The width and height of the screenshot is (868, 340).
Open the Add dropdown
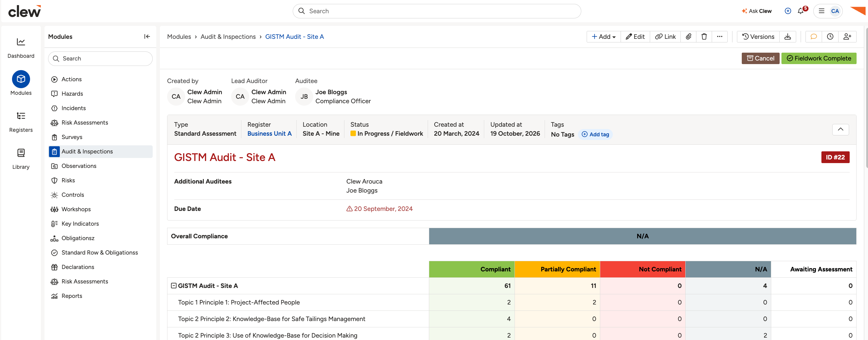(604, 36)
